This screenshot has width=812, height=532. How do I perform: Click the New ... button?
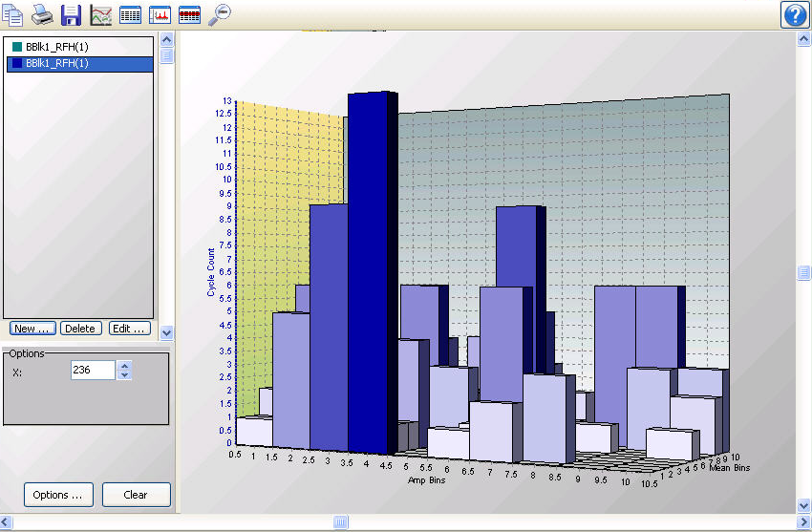coord(32,329)
